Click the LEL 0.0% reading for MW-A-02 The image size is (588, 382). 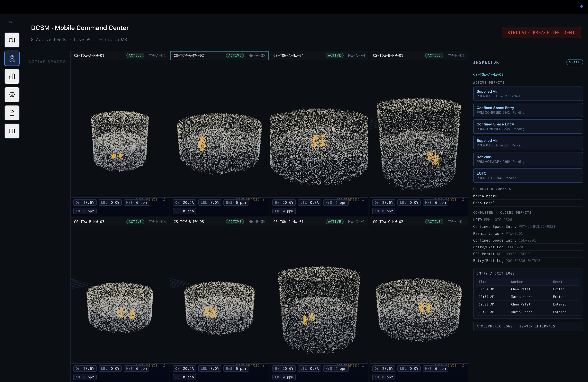(210, 203)
